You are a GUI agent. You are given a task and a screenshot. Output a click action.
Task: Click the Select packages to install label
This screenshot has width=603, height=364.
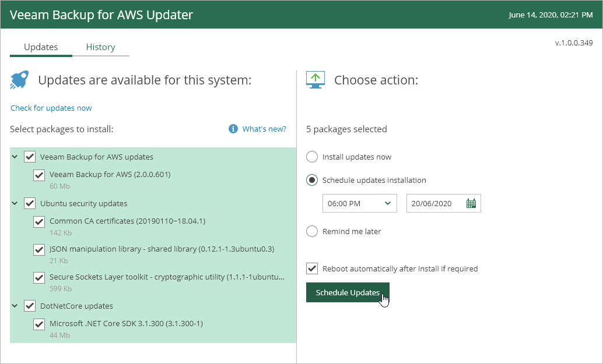62,129
